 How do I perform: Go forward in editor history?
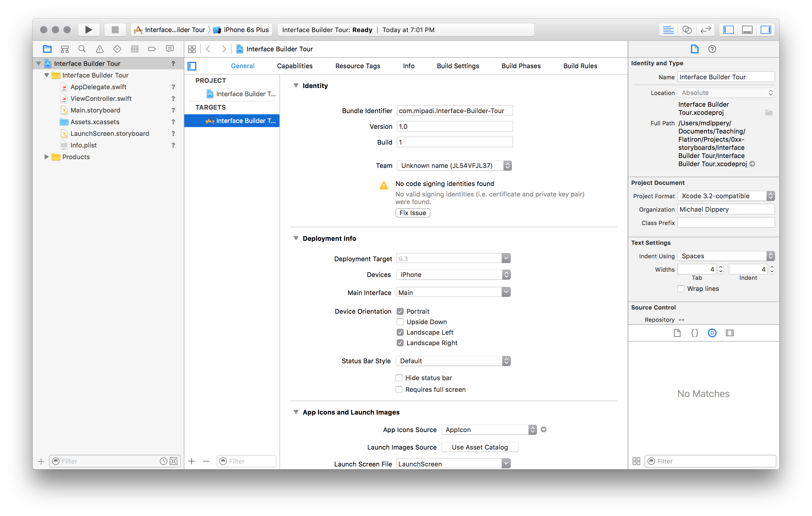click(x=224, y=49)
